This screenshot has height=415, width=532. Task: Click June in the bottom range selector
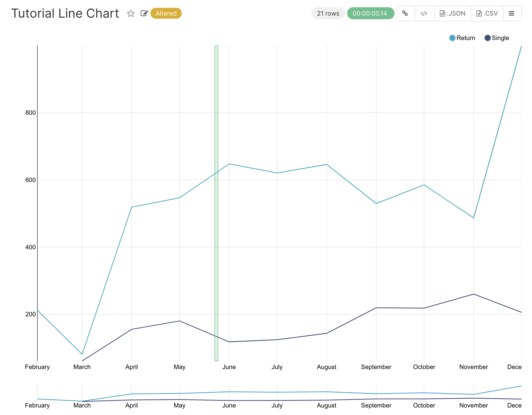(x=229, y=405)
